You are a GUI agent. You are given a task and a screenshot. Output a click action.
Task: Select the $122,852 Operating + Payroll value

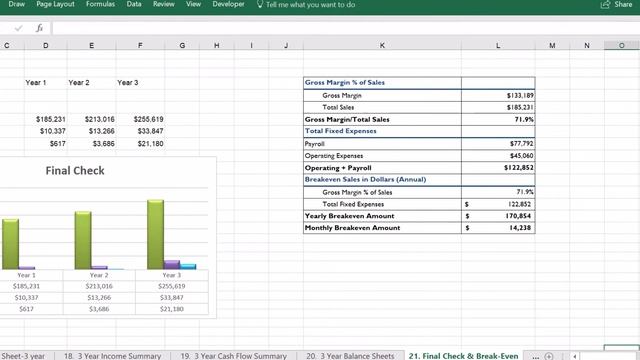point(498,168)
